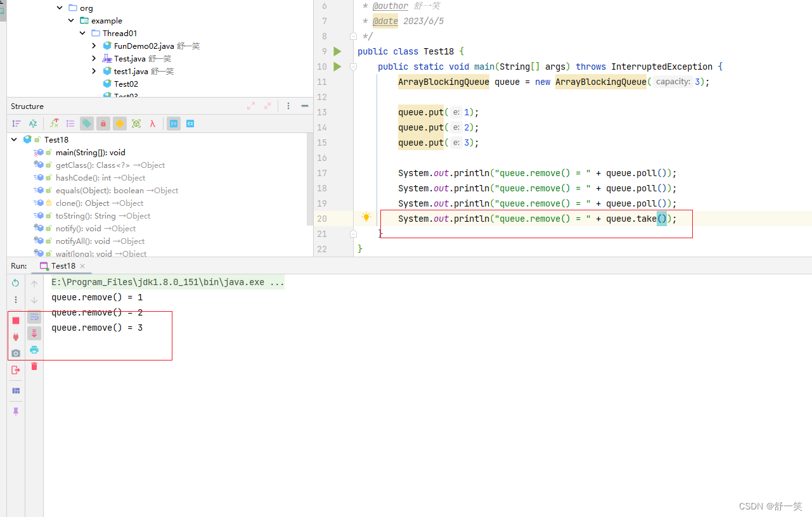Viewport: 812px width, 517px height.
Task: Select notifyAll() method in Structure
Action: click(x=100, y=241)
